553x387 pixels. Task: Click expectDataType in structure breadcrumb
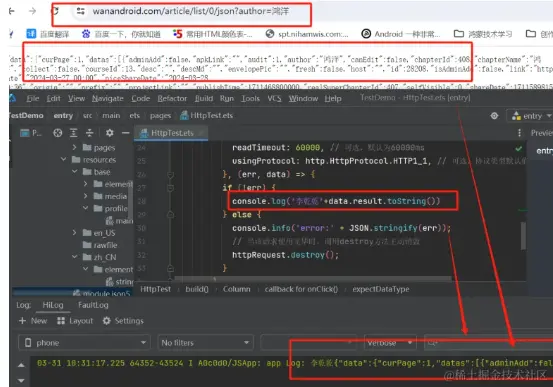pos(381,289)
